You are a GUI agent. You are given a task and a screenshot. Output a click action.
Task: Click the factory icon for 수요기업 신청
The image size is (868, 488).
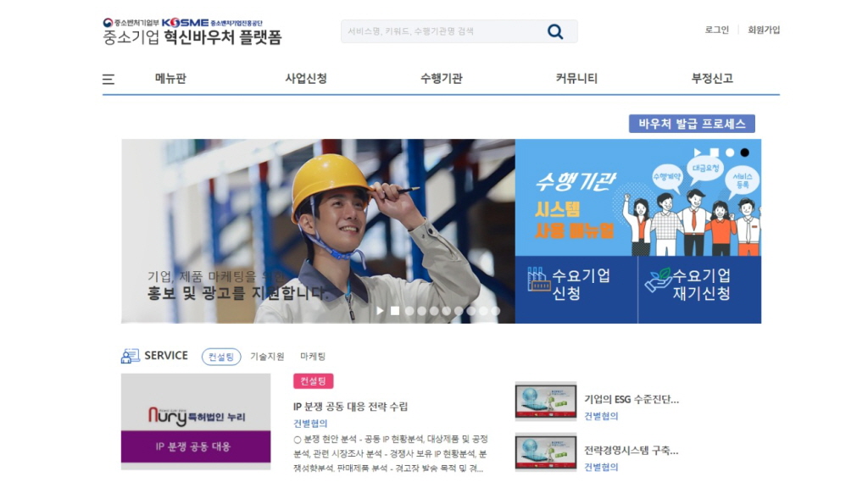tap(538, 280)
